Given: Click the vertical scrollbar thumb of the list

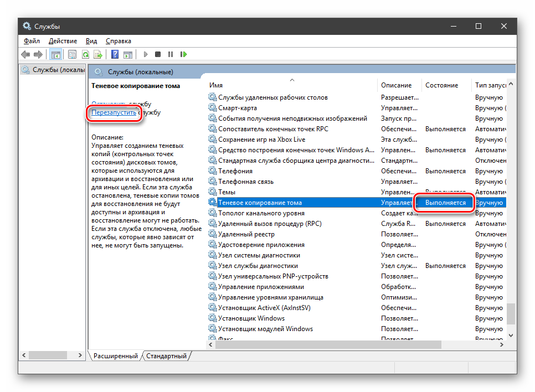Looking at the screenshot, I should [x=511, y=313].
